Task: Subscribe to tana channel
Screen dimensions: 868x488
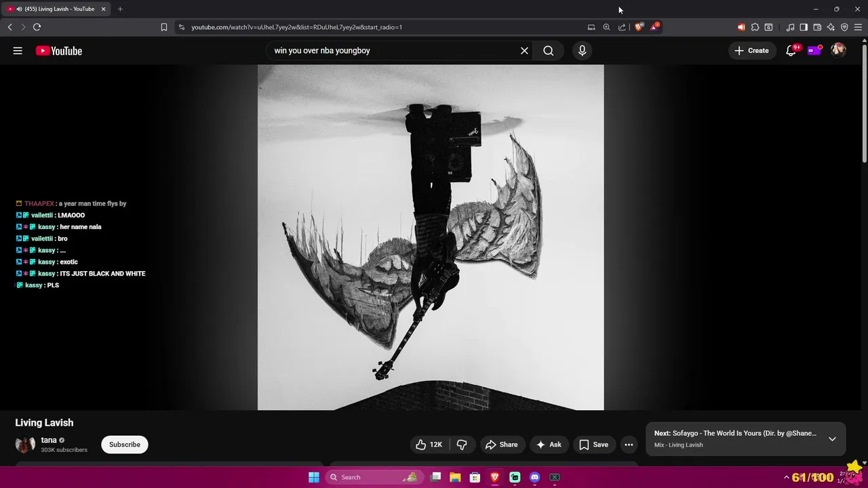Action: pyautogui.click(x=125, y=445)
